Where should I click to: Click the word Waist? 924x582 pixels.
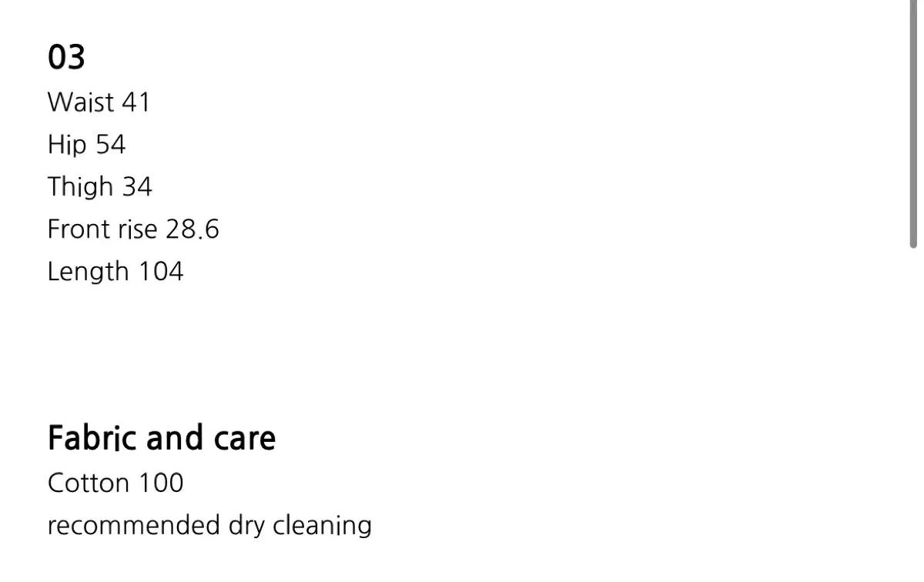pos(81,102)
